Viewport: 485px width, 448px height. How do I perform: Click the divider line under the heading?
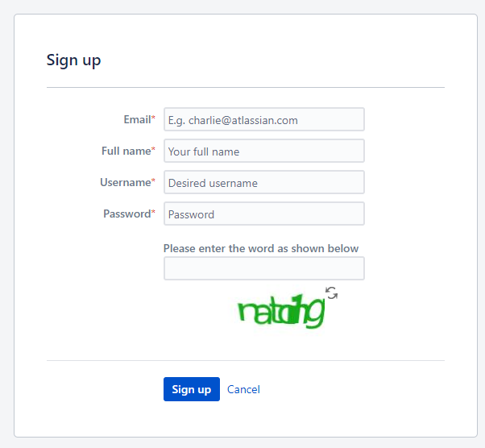[x=245, y=87]
